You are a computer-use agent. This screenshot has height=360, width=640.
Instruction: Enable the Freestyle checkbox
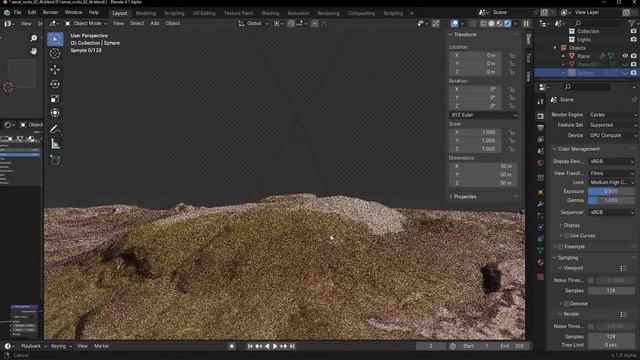click(x=561, y=247)
